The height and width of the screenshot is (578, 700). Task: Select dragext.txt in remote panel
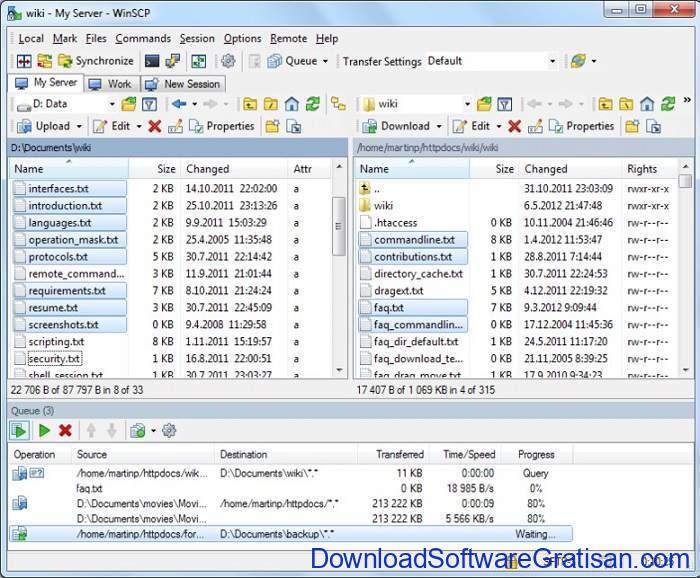(399, 291)
